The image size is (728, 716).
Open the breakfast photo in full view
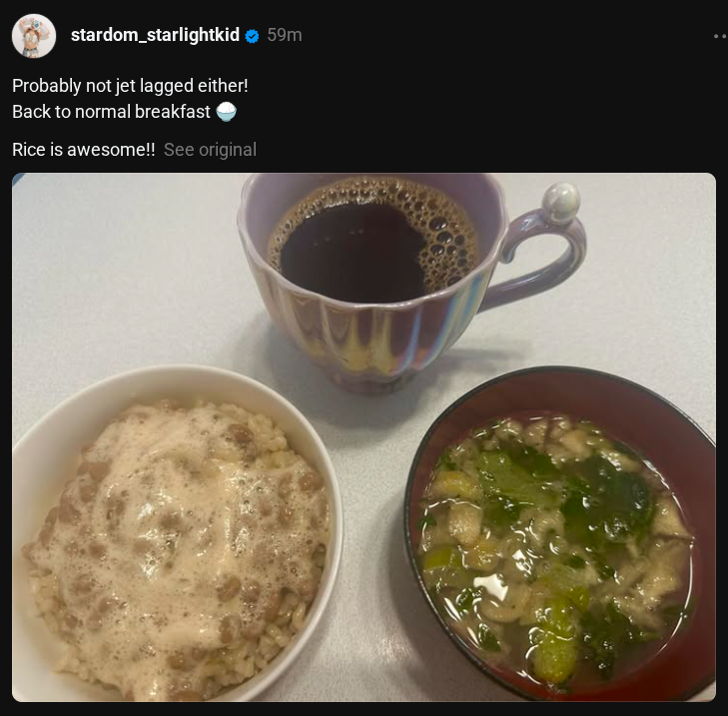(x=364, y=437)
